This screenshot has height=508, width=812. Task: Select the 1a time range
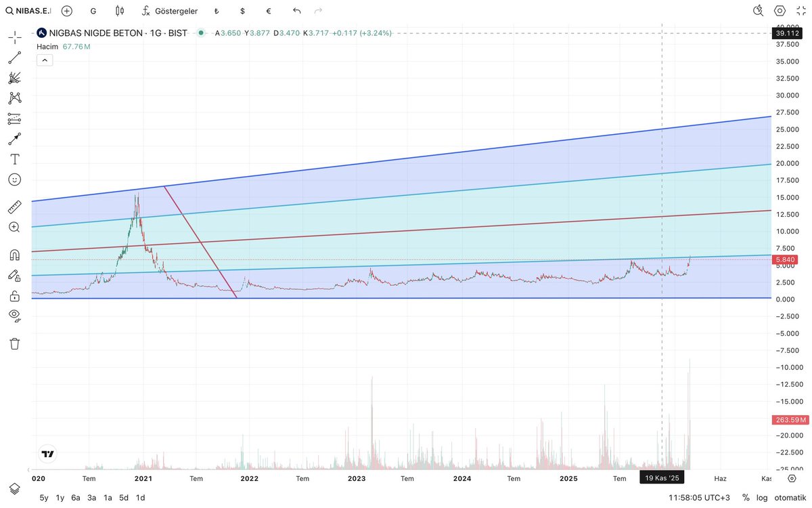tap(108, 497)
